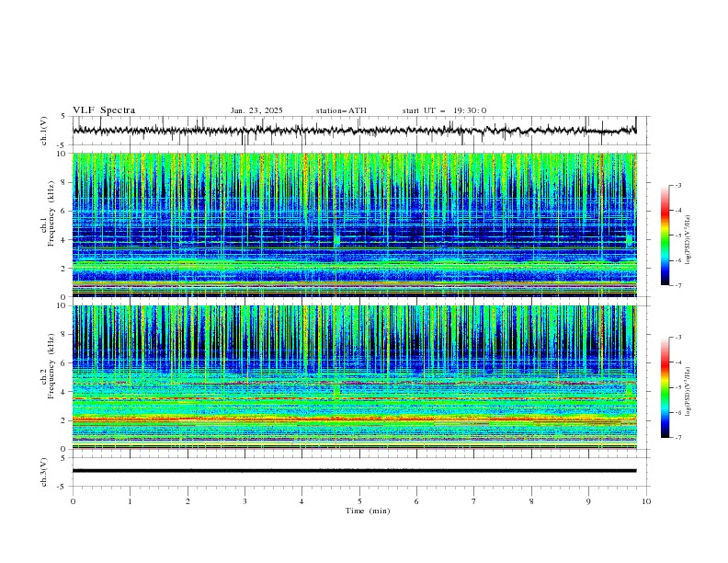Click the "station=ATH" label
This screenshot has width=728, height=563.
pos(341,110)
